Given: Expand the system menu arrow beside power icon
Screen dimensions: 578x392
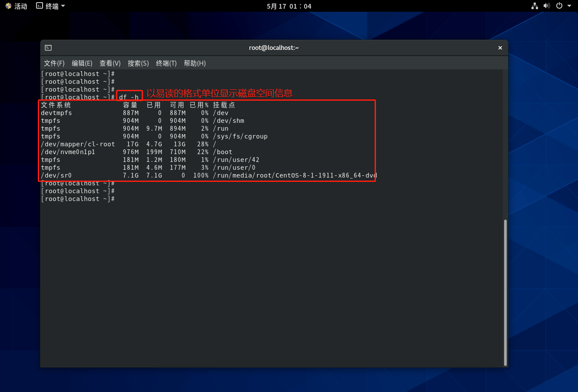Looking at the screenshot, I should point(569,6).
